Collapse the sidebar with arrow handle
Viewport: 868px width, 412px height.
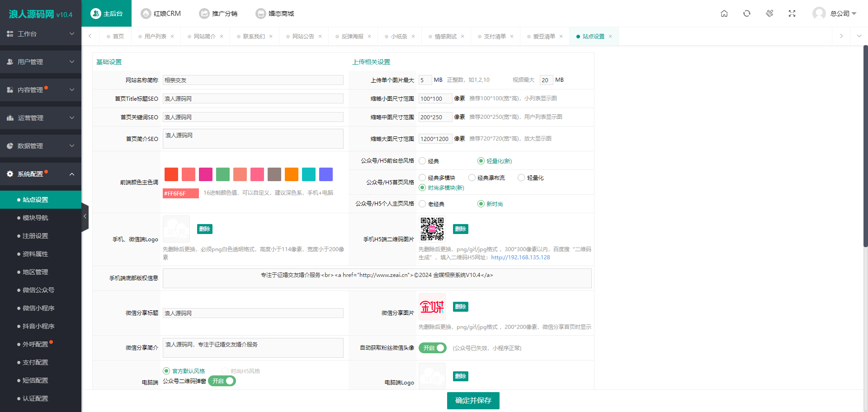point(85,216)
